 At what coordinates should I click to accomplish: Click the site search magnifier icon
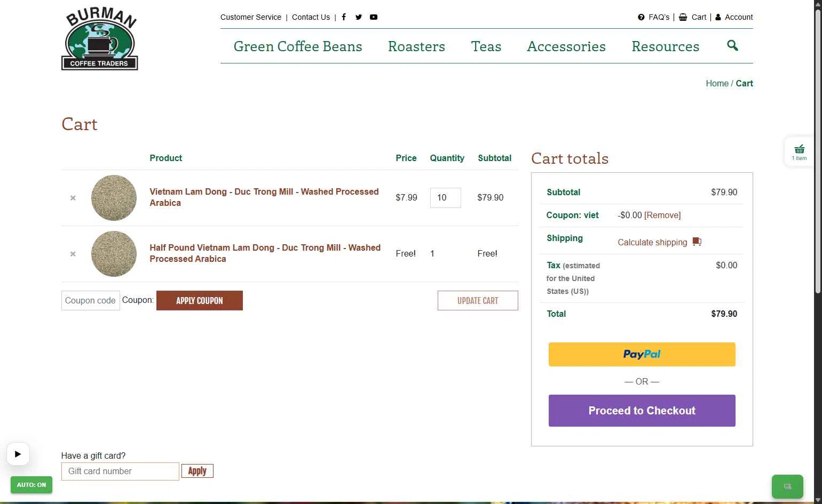click(x=732, y=45)
